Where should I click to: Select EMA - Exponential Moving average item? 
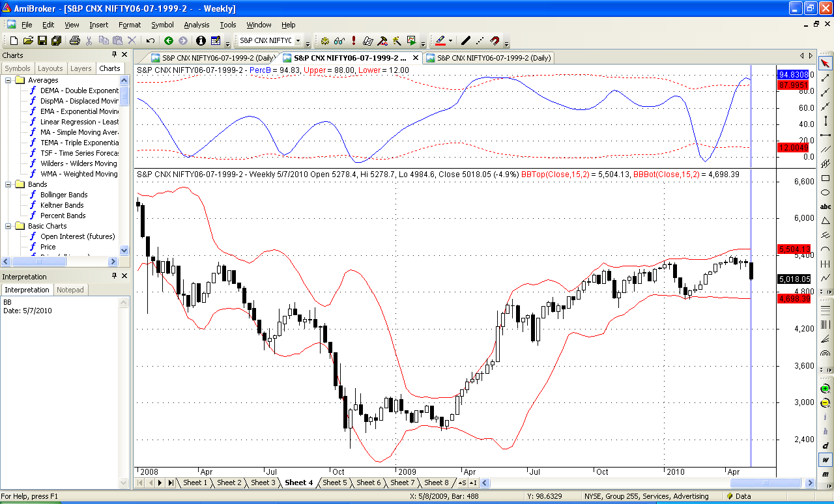[79, 111]
